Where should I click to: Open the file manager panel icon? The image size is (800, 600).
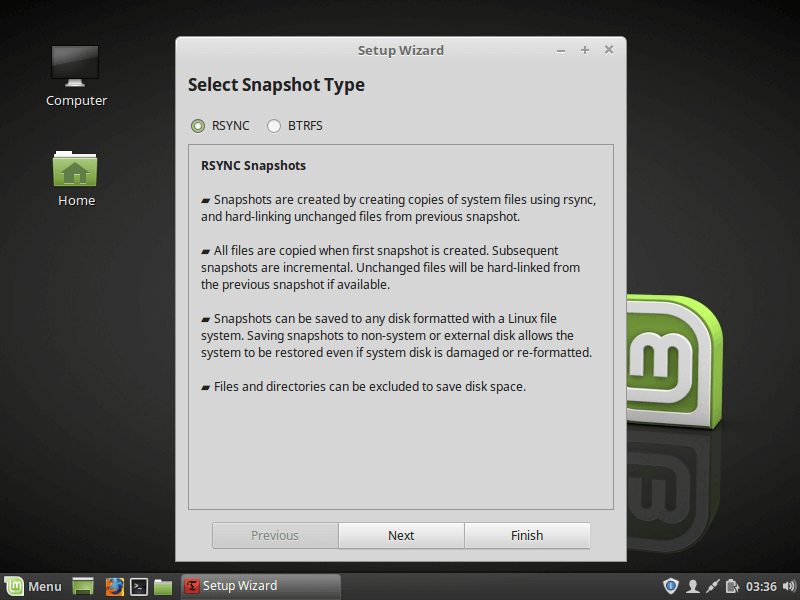(163, 586)
